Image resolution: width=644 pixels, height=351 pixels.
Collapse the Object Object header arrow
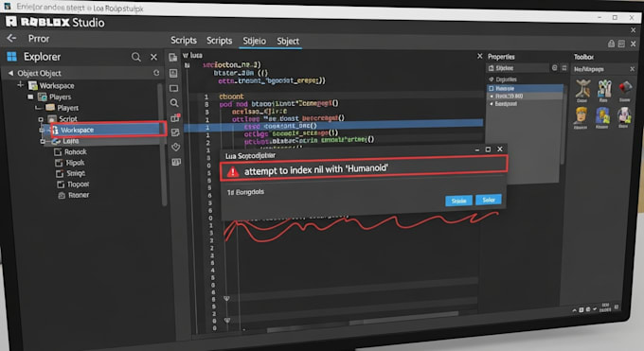tap(10, 73)
